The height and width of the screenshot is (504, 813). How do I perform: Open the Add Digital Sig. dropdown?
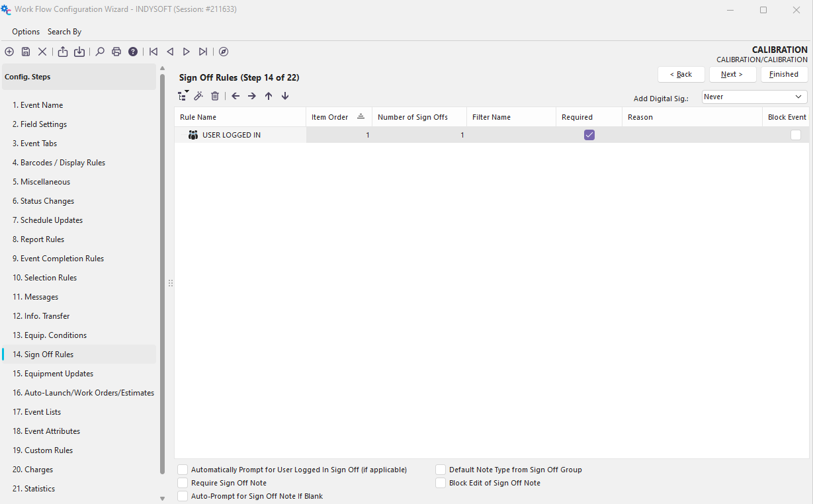[x=754, y=97]
